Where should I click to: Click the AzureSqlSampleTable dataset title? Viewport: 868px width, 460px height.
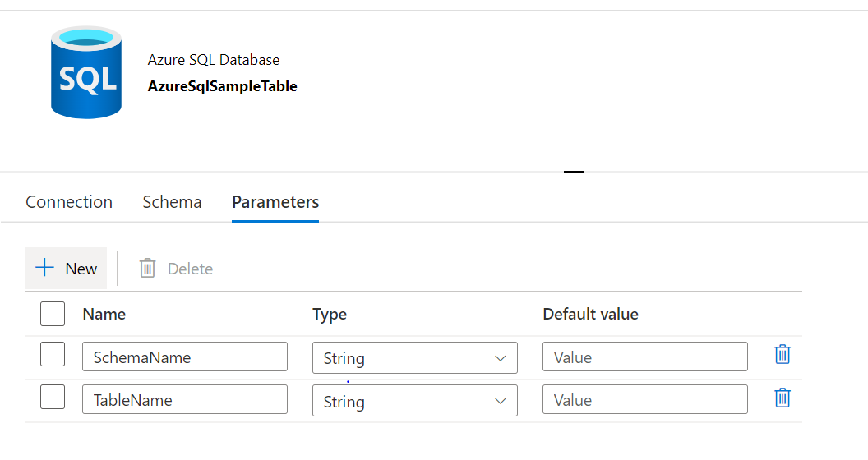[222, 86]
